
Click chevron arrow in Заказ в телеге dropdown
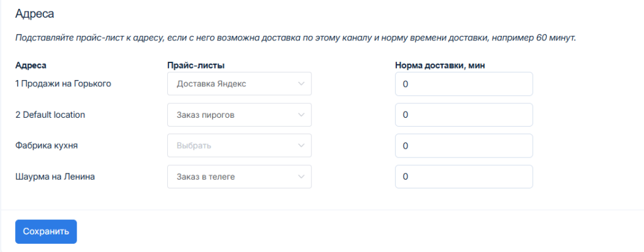(x=301, y=177)
